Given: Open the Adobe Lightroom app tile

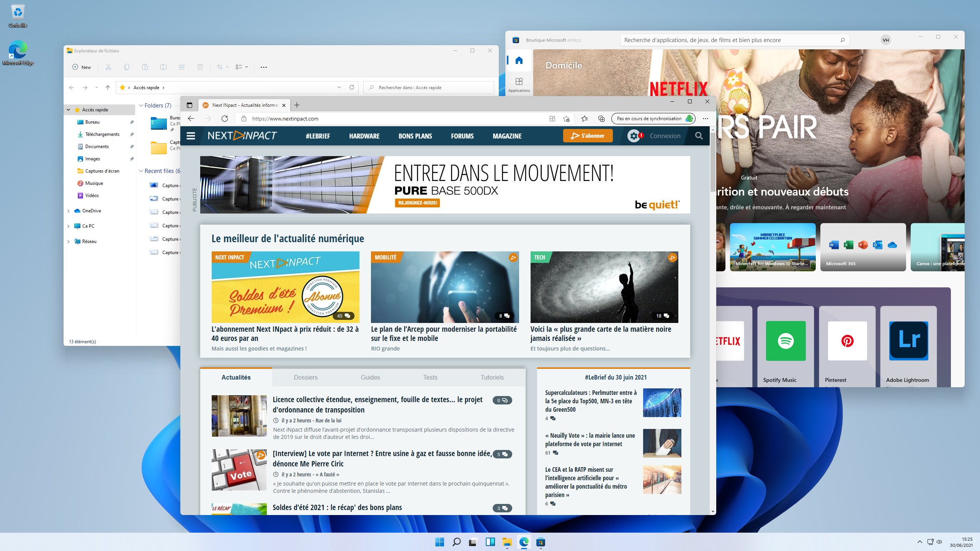Looking at the screenshot, I should 908,346.
